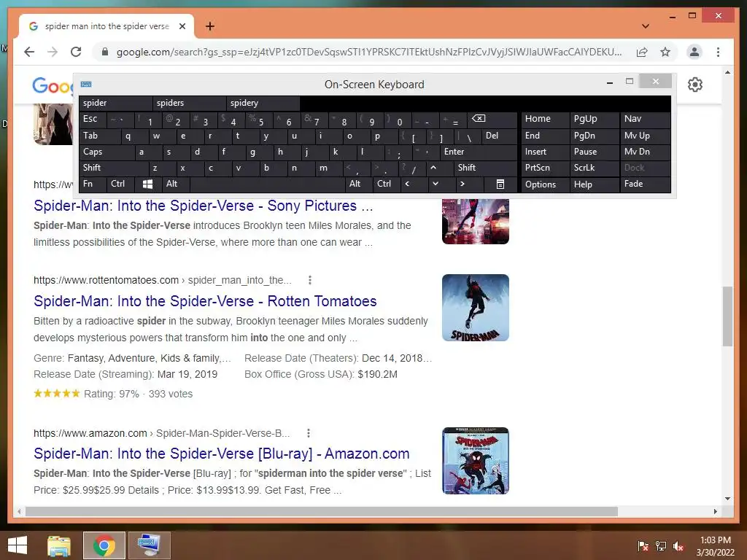The image size is (747, 560).
Task: Click the Esc key on keyboard
Action: coord(93,119)
